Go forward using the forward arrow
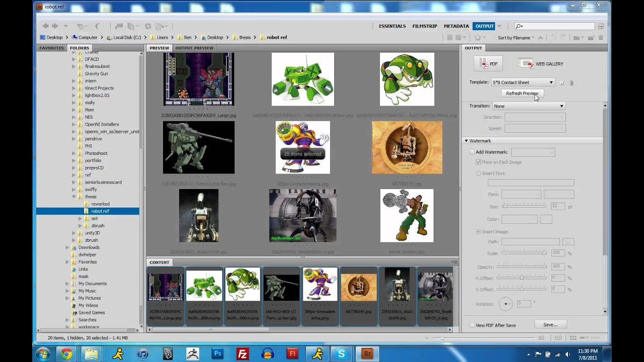Screen dimensions: 644x362 pyautogui.click(x=55, y=26)
